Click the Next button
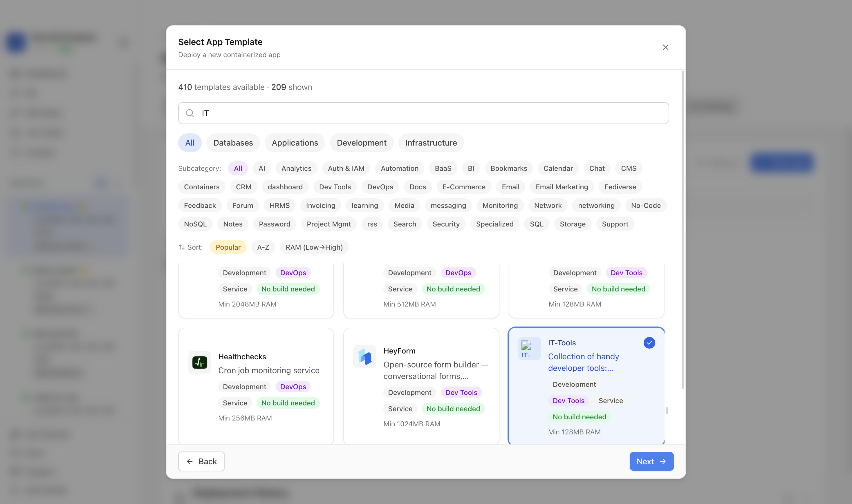Screen dimensions: 852x504 (x=651, y=461)
